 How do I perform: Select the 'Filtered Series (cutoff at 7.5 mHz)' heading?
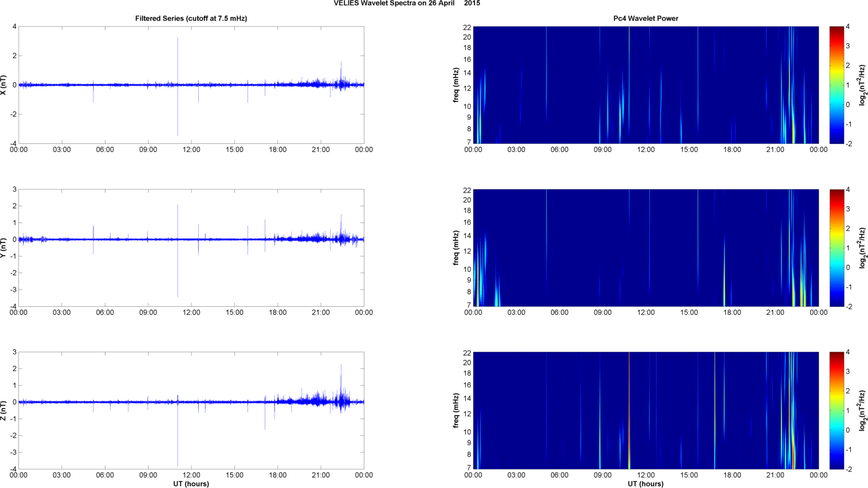click(191, 18)
